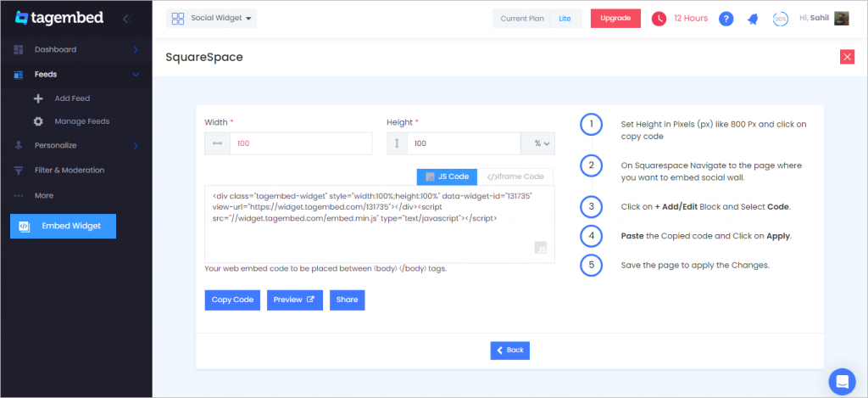
Task: Click the Copy Code button
Action: 232,300
